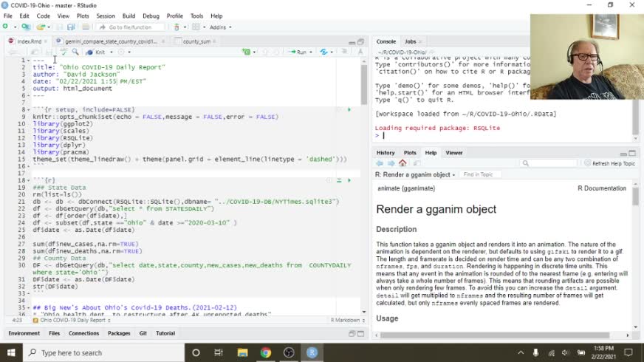Viewport: 644px width, 362px height.
Task: Open the Knit options dropdown arrow
Action: point(112,52)
